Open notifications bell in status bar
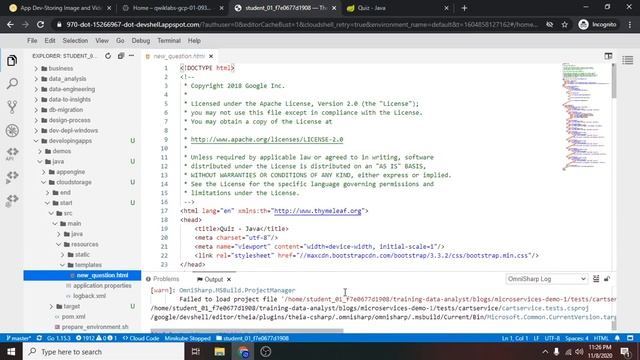This screenshot has width=640, height=360. [617, 338]
